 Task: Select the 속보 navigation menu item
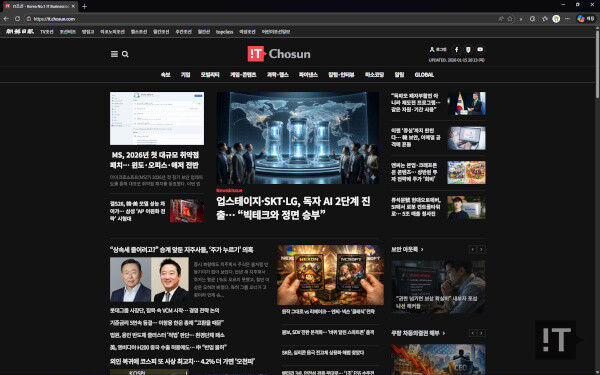[x=166, y=75]
